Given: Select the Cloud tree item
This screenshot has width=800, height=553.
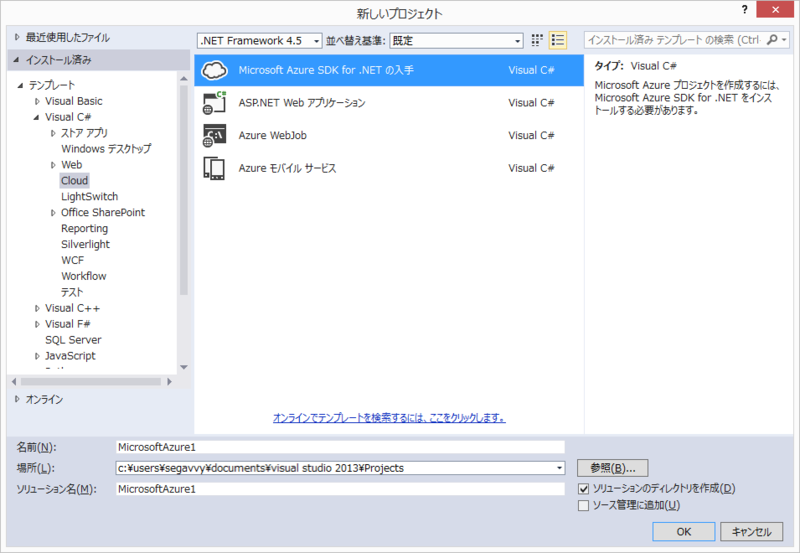Looking at the screenshot, I should tap(74, 181).
